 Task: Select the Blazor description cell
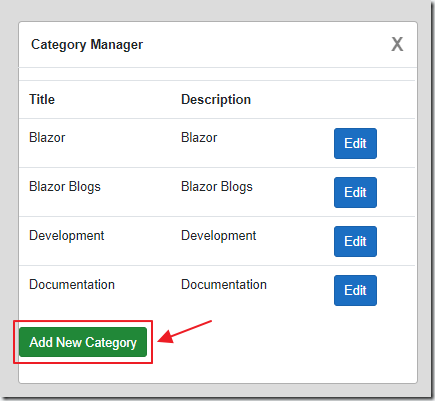[199, 137]
